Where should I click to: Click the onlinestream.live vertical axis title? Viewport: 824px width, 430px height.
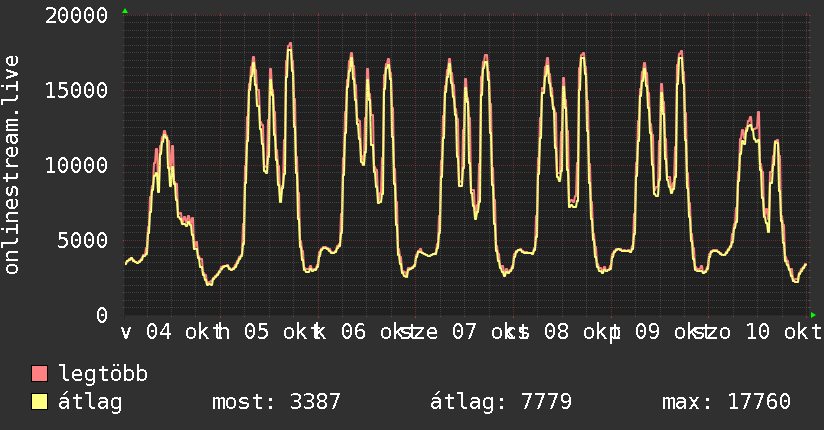[x=11, y=165]
